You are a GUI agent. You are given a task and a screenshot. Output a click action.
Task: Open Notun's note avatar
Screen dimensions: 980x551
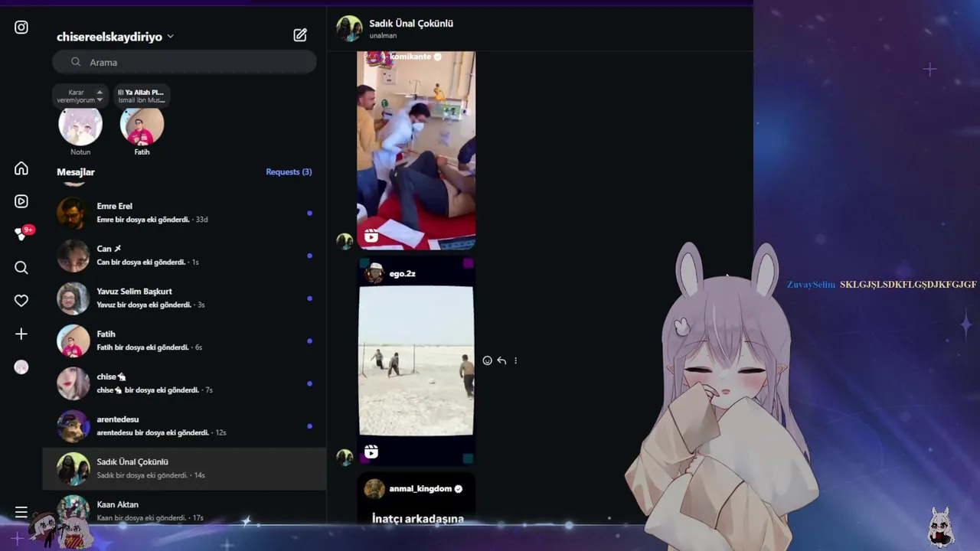point(80,126)
